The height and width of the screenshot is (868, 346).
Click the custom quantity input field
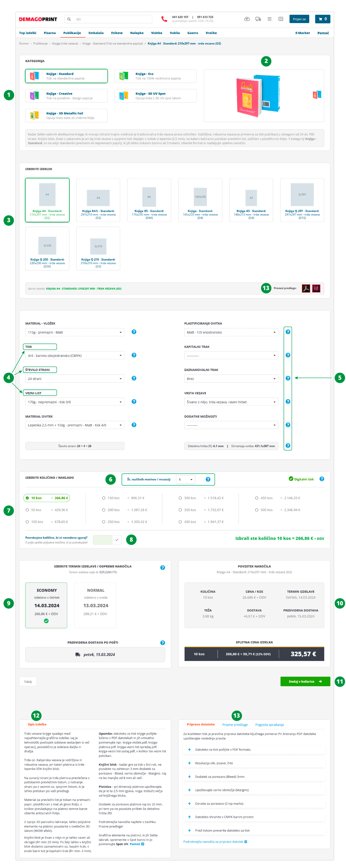click(103, 540)
